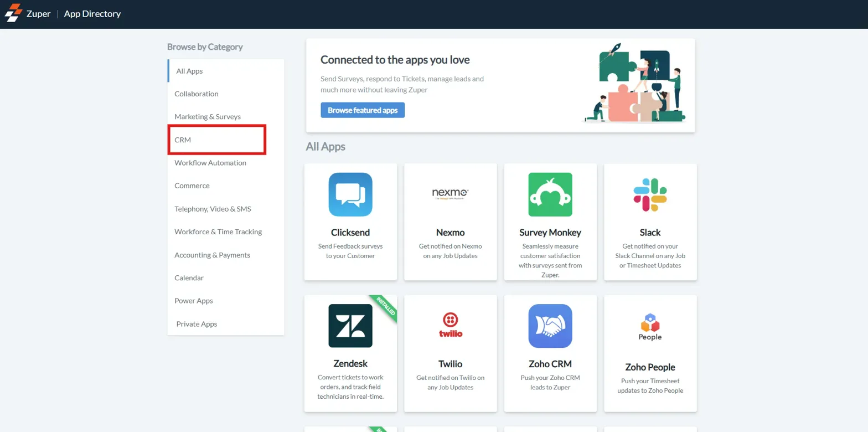Open the Zoho CRM handshake icon
This screenshot has height=432, width=868.
(x=550, y=326)
